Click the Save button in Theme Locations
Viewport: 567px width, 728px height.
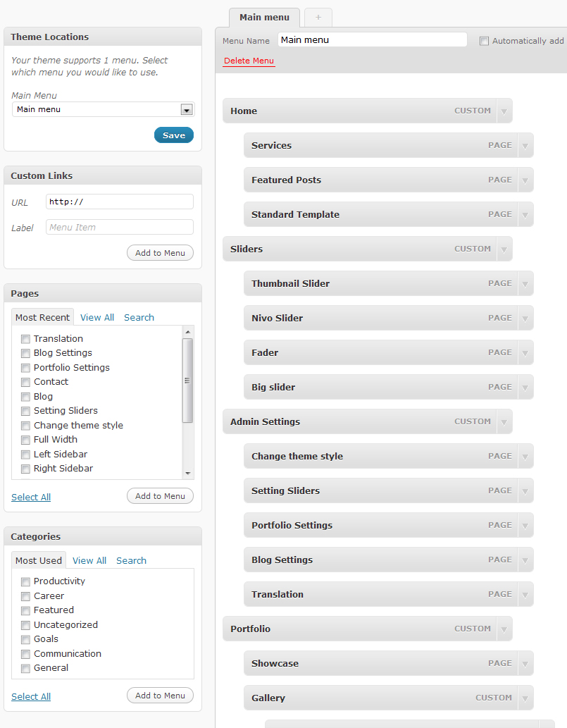click(x=173, y=135)
